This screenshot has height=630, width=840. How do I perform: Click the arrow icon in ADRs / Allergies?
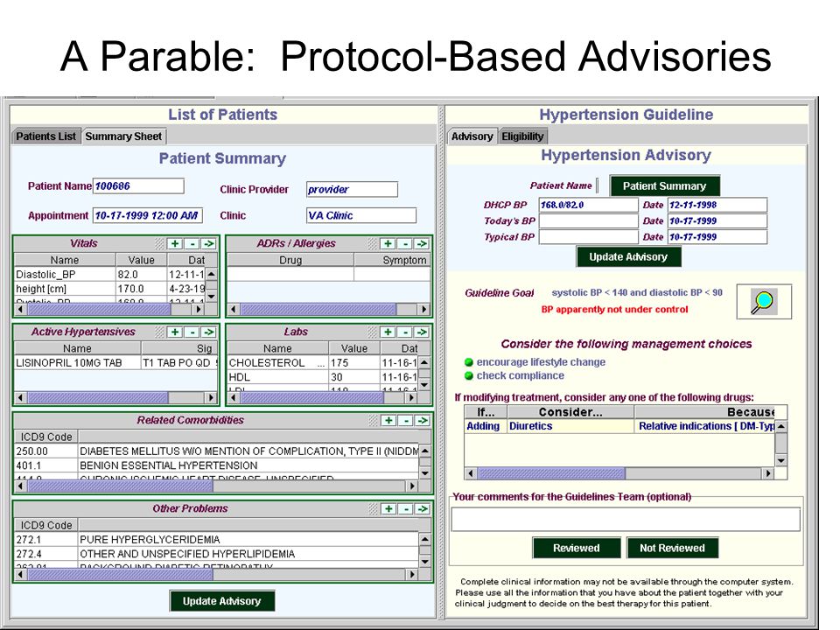pos(422,244)
